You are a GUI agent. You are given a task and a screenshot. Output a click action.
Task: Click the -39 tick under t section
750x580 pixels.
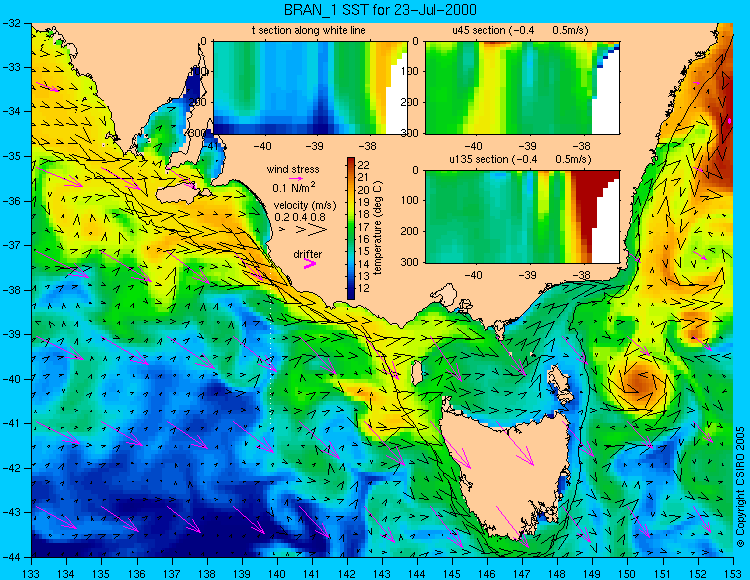click(x=315, y=146)
